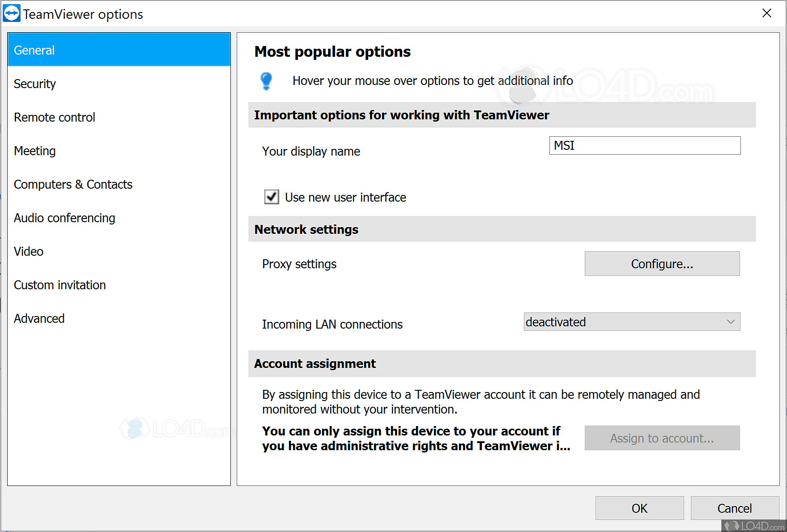Select Custom invitation settings

click(x=60, y=285)
